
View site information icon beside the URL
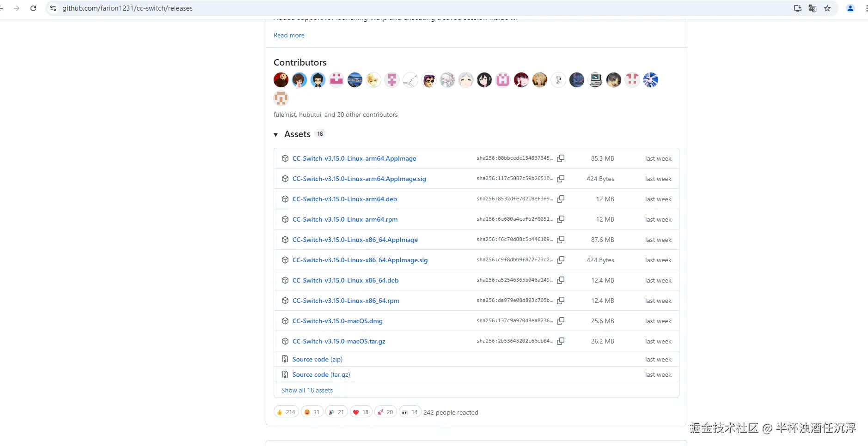pos(53,8)
